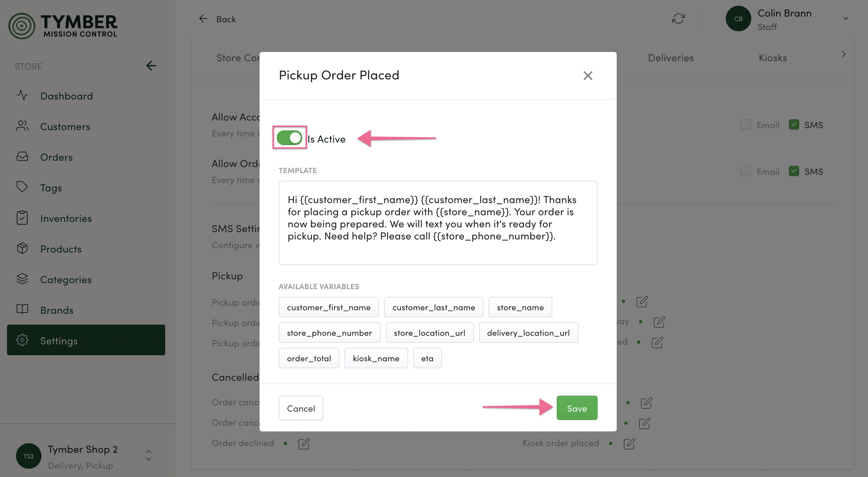Open Colin Brann user menu dropdown

(x=845, y=18)
